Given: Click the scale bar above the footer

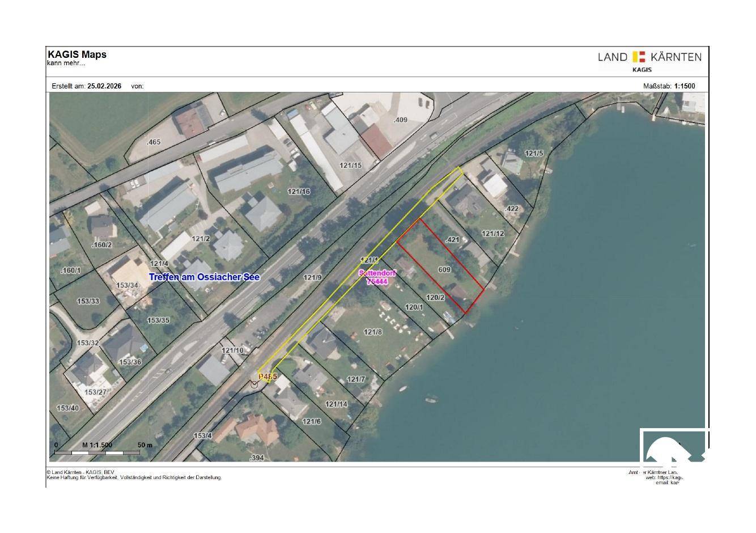Looking at the screenshot, I should click(x=97, y=452).
